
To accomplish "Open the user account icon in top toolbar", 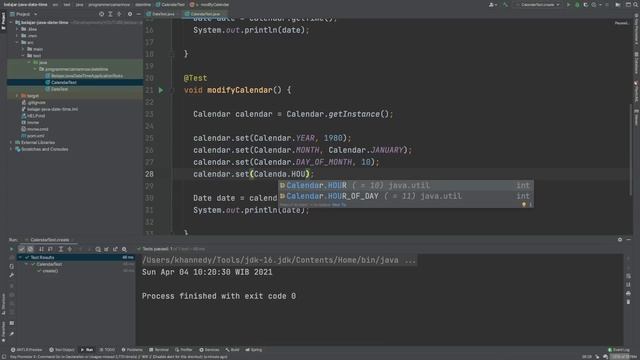I will 492,5.
